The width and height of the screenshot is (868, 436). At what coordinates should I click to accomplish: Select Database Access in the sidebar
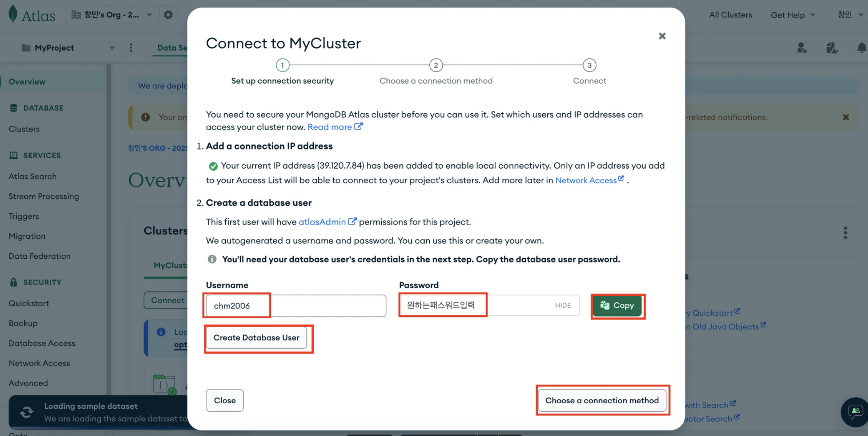click(42, 343)
